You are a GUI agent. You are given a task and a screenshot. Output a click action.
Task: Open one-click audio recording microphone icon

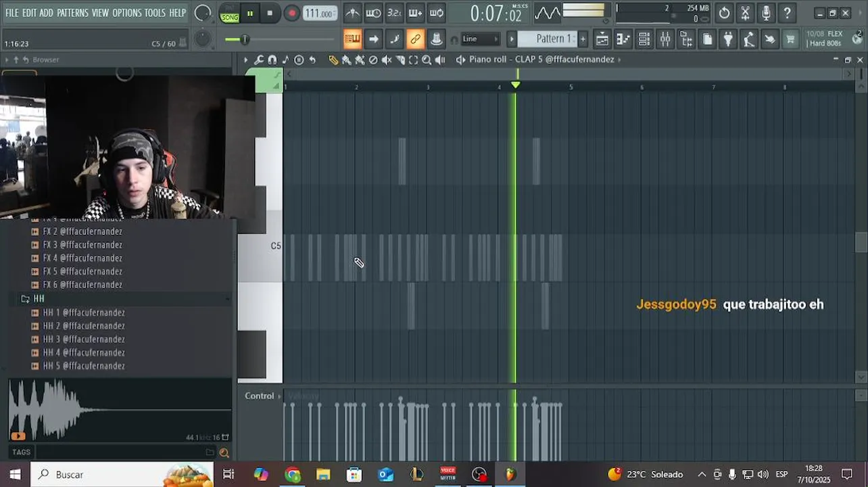pyautogui.click(x=766, y=13)
